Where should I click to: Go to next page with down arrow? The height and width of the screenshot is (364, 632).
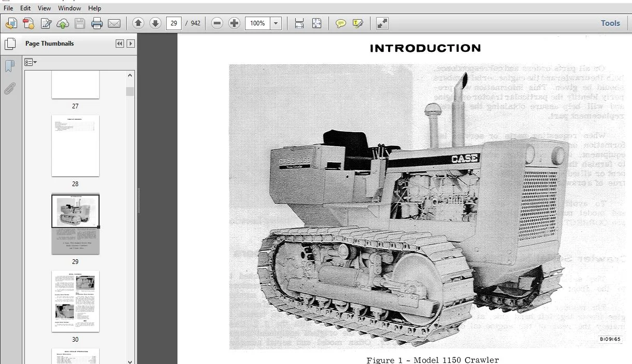tap(155, 23)
